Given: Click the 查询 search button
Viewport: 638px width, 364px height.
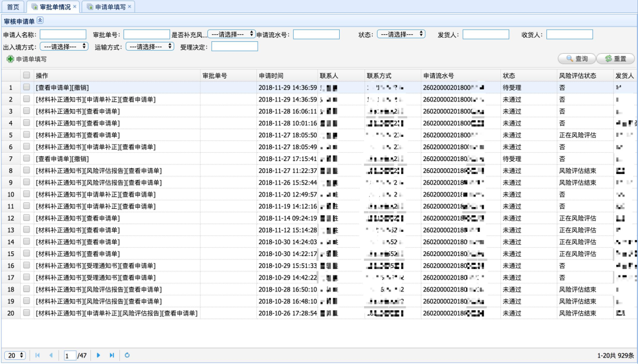Looking at the screenshot, I should [576, 59].
